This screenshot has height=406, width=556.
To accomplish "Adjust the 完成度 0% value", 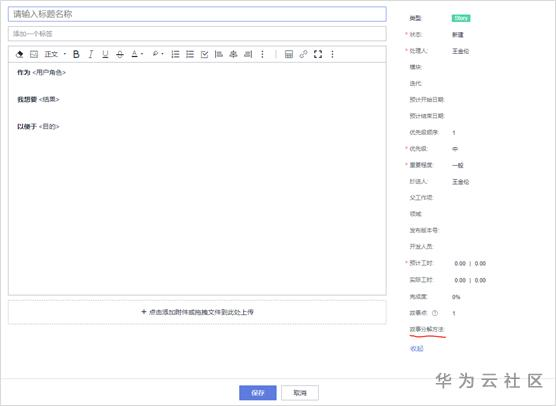I will (456, 297).
